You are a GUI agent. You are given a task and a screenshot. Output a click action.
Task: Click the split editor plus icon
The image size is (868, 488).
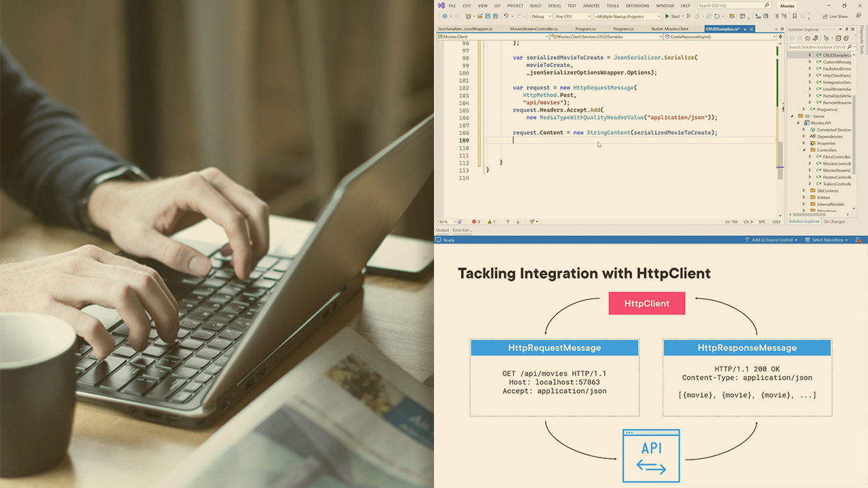point(781,37)
